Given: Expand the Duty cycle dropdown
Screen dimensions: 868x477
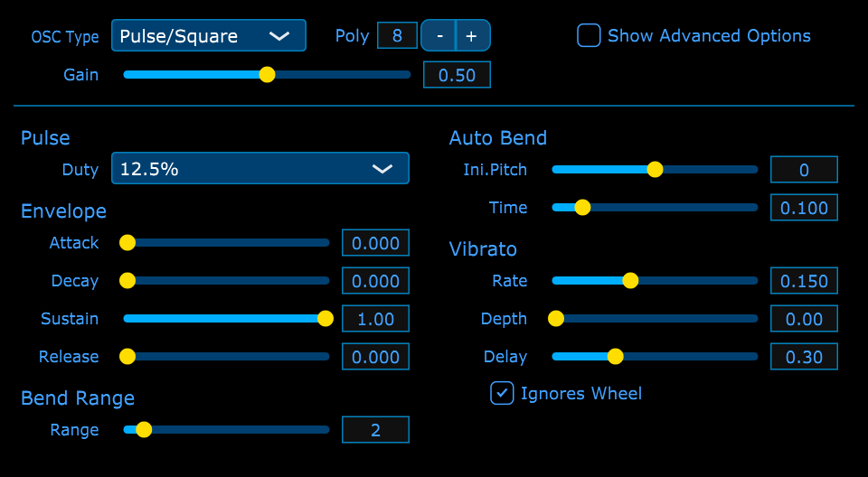Looking at the screenshot, I should click(x=260, y=168).
